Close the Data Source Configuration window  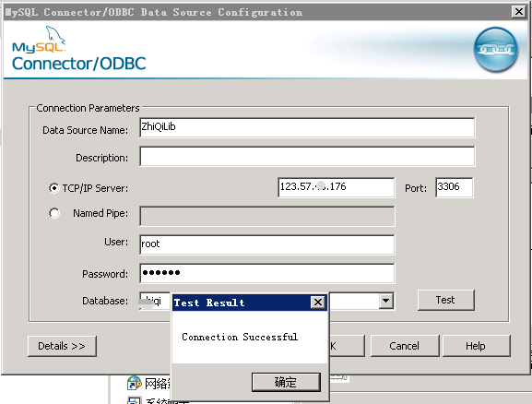click(519, 12)
